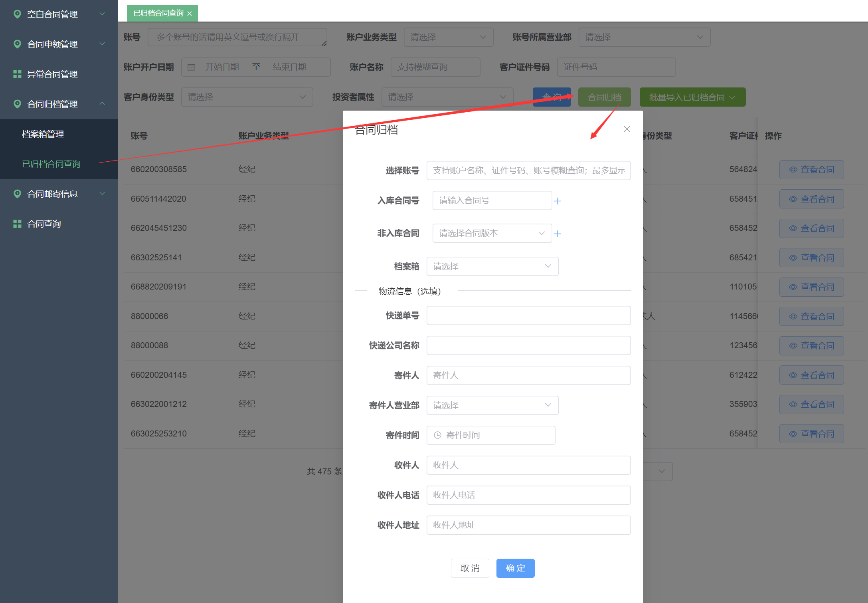Click the 确定 button in dialog
Image resolution: width=868 pixels, height=603 pixels.
tap(516, 568)
